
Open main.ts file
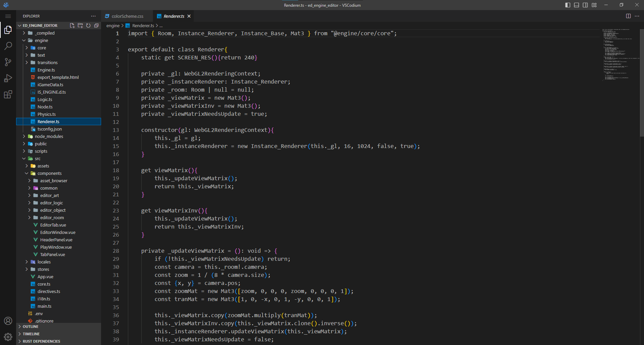pyautogui.click(x=59, y=306)
